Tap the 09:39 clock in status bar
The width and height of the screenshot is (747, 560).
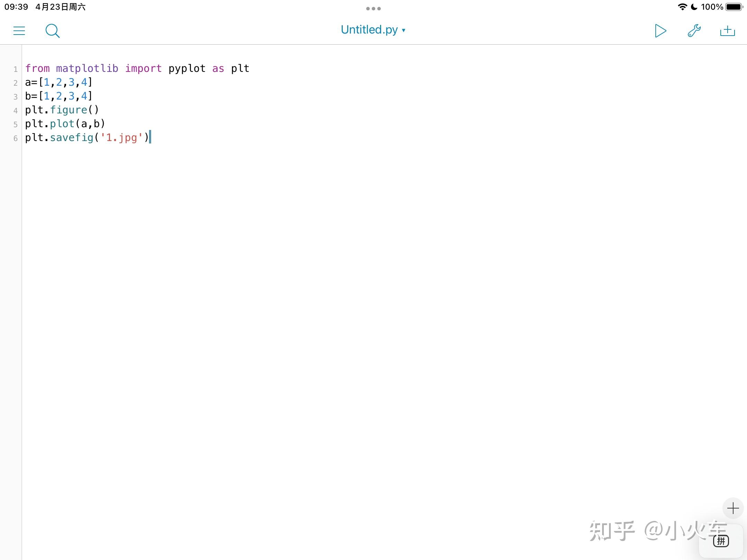(x=16, y=7)
